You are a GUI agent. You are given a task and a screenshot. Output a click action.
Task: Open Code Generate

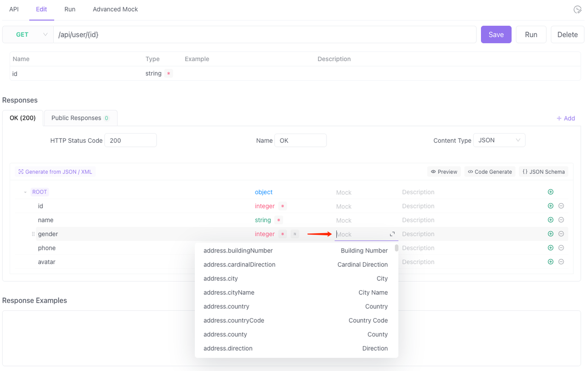490,172
